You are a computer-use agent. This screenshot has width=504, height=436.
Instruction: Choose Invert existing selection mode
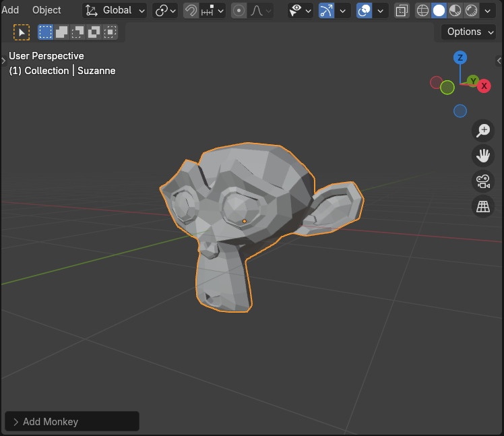(94, 32)
